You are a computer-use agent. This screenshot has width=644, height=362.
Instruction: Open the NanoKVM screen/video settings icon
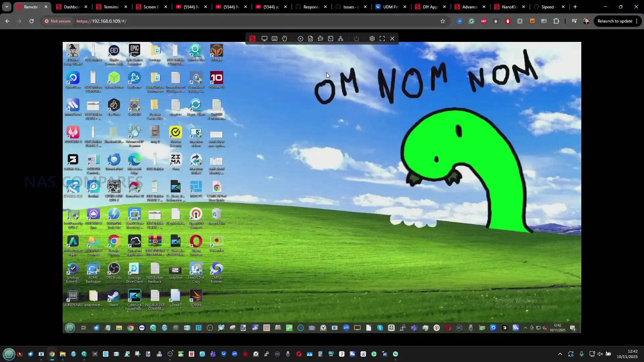point(264,39)
